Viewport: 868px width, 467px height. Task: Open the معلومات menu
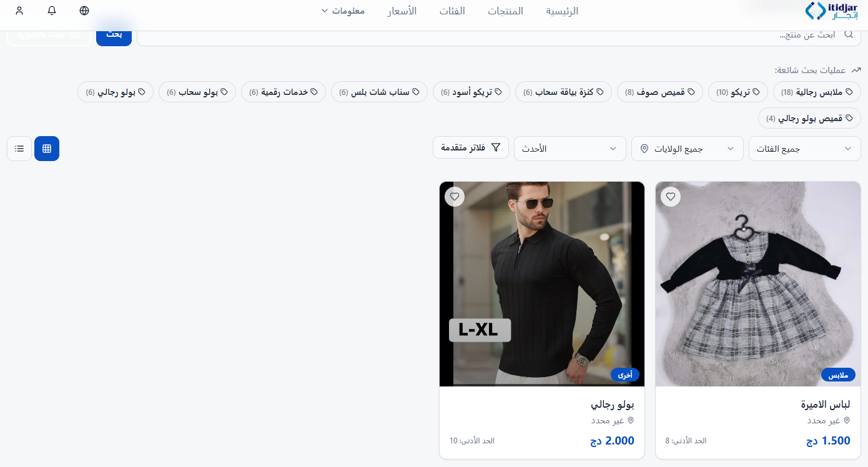[x=343, y=11]
